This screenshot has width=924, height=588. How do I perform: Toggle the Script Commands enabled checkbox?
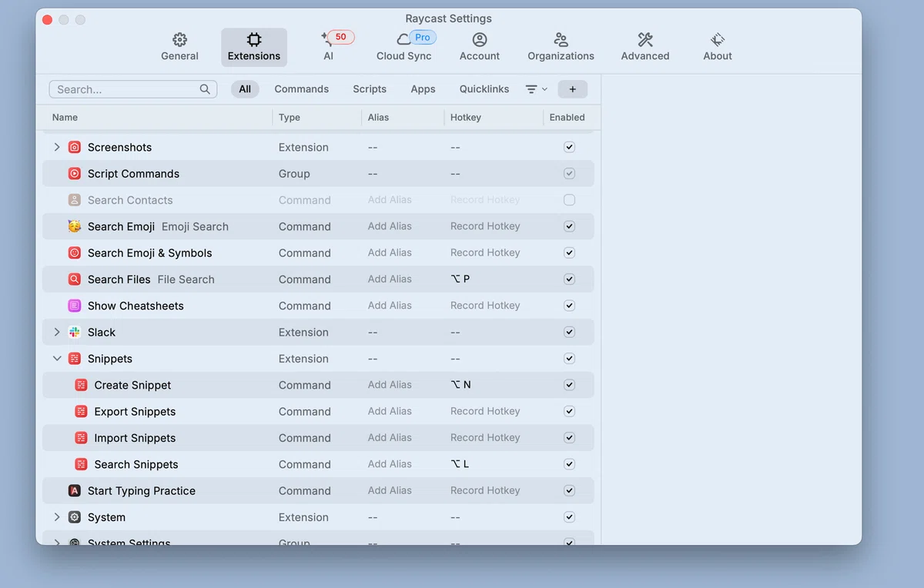click(x=569, y=174)
